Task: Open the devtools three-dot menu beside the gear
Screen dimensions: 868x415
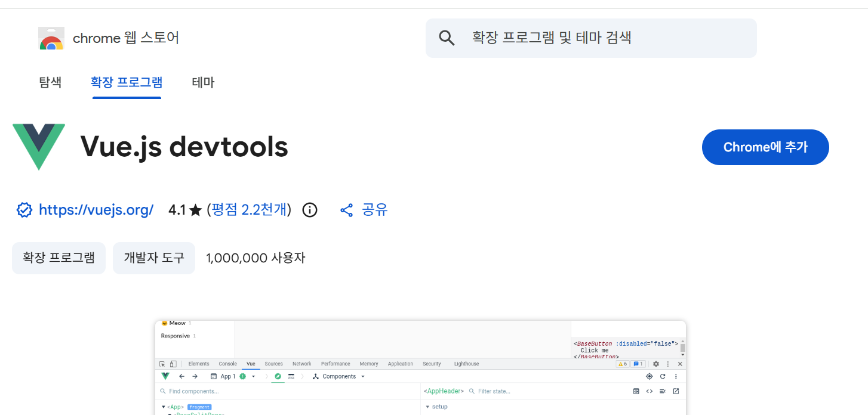Action: tap(668, 364)
